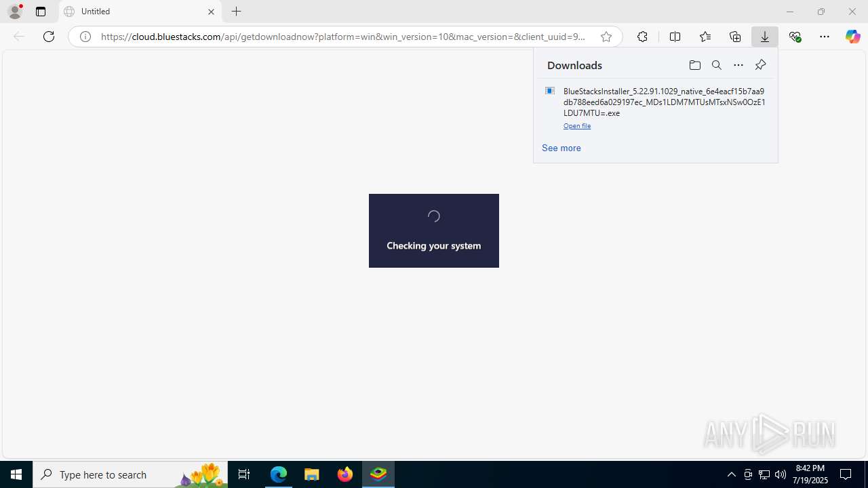
Task: Open Edge settings and more menu
Action: click(825, 37)
